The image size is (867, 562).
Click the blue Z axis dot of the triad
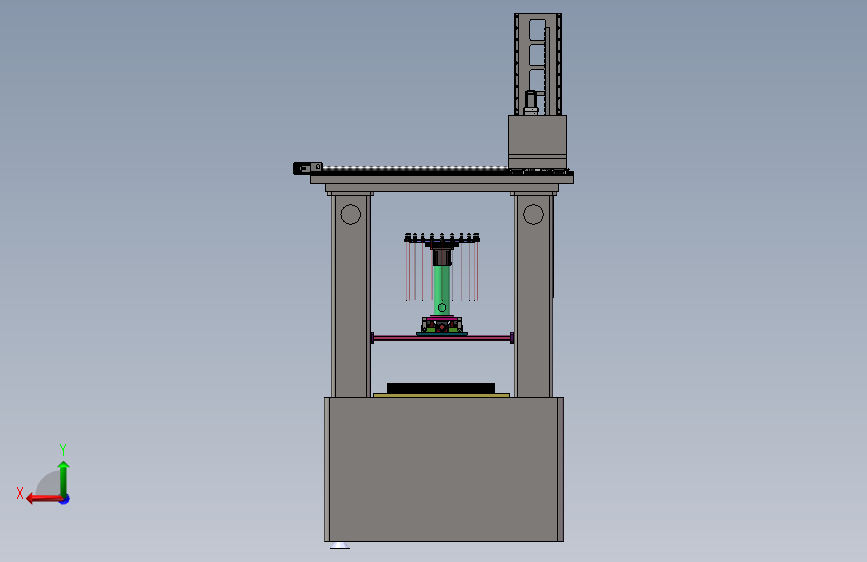(x=65, y=499)
